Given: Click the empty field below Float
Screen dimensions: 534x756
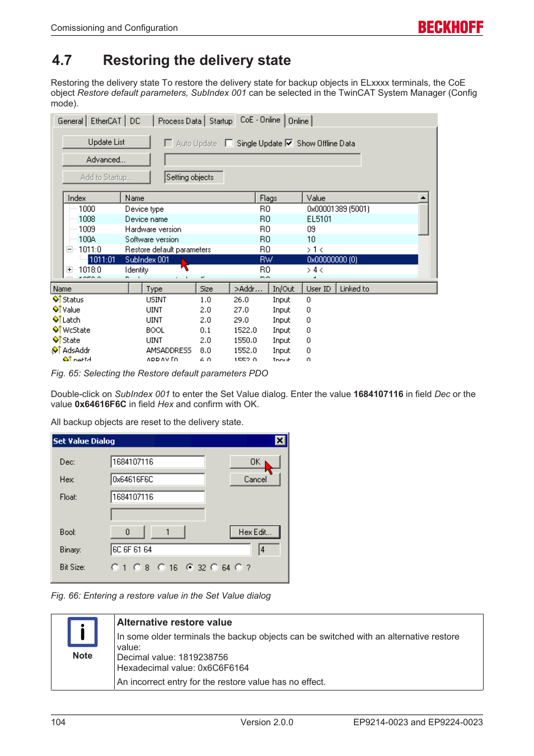Looking at the screenshot, I should 158,515.
